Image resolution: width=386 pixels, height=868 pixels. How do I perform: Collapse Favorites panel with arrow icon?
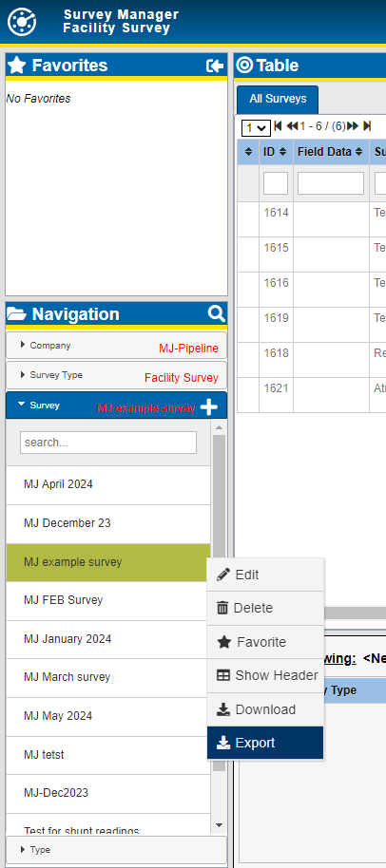point(214,66)
